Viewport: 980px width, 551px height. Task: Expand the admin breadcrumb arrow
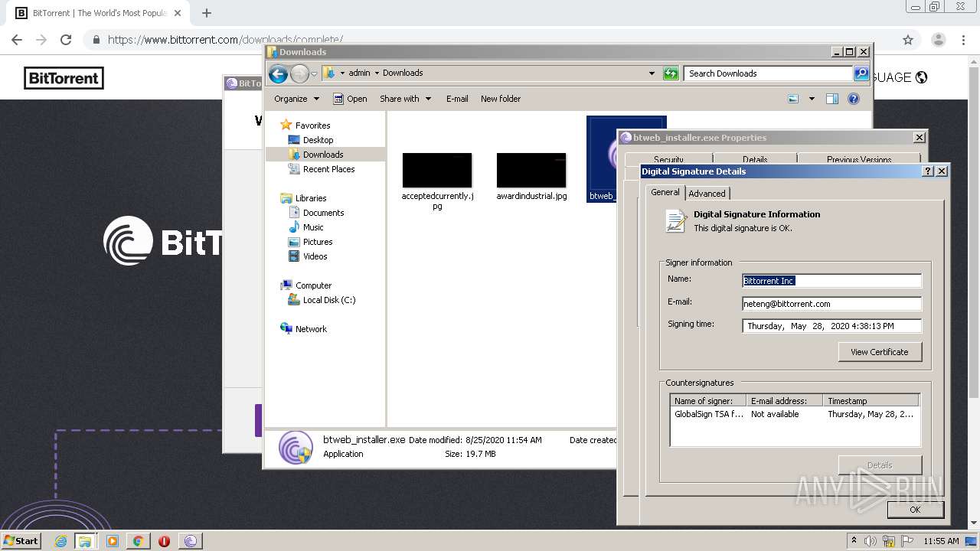(x=377, y=73)
